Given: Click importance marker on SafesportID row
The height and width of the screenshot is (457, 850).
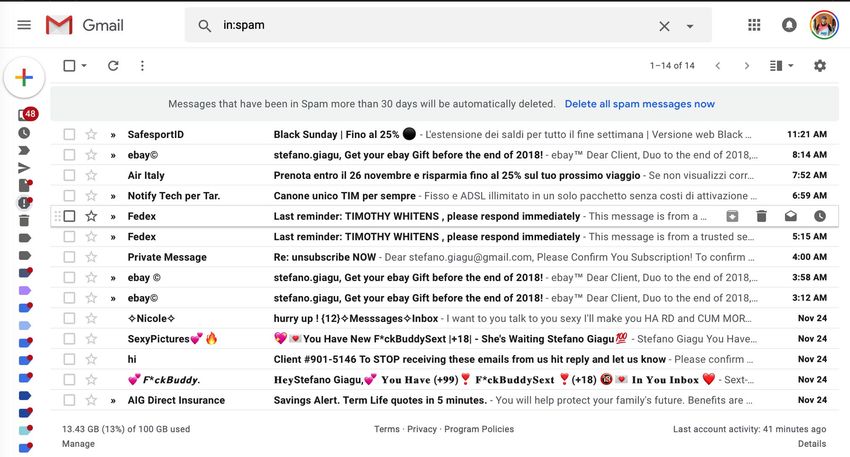Looking at the screenshot, I should tap(113, 135).
